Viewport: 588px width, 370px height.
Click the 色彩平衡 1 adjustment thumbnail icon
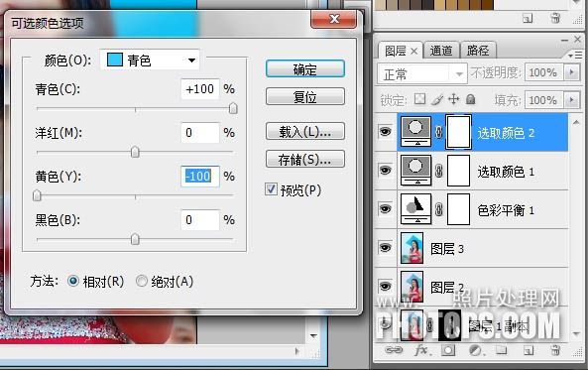click(415, 209)
